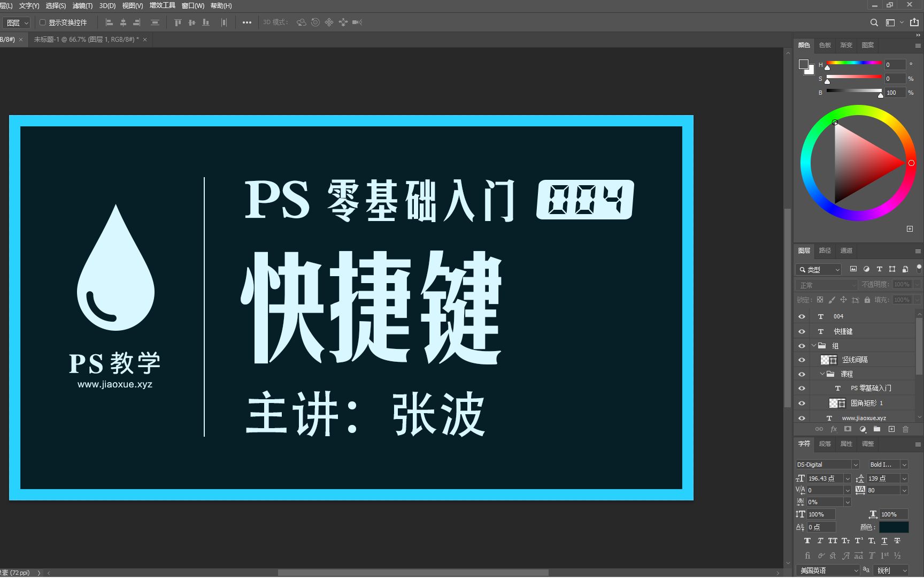924x578 pixels.
Task: Switch to the 色板 tab
Action: click(825, 45)
